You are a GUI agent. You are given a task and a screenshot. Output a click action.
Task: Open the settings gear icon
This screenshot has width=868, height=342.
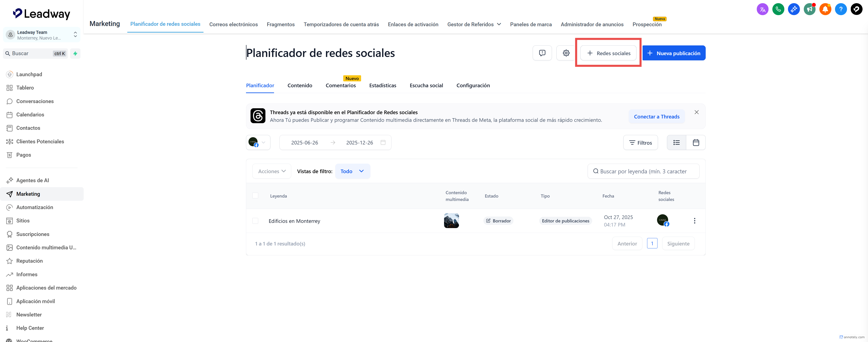(566, 53)
